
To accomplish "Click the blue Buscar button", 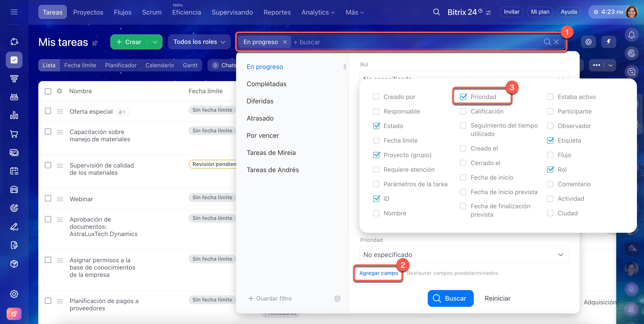I will click(x=450, y=298).
